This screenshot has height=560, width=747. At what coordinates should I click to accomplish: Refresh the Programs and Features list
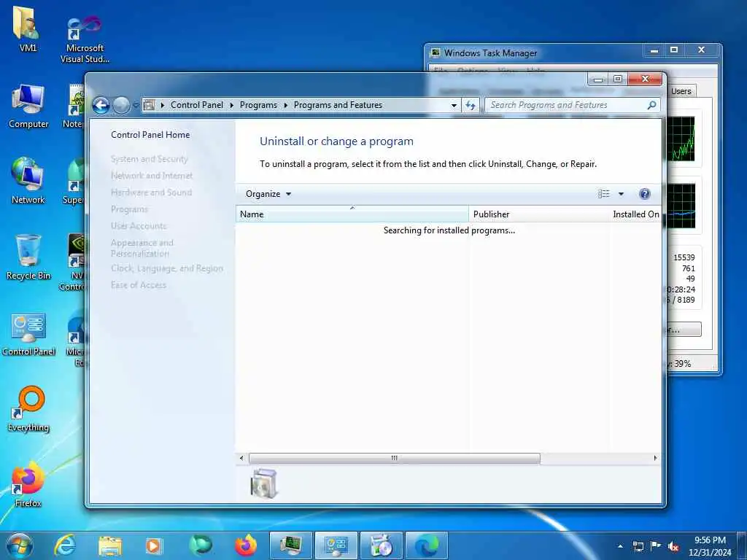click(471, 105)
